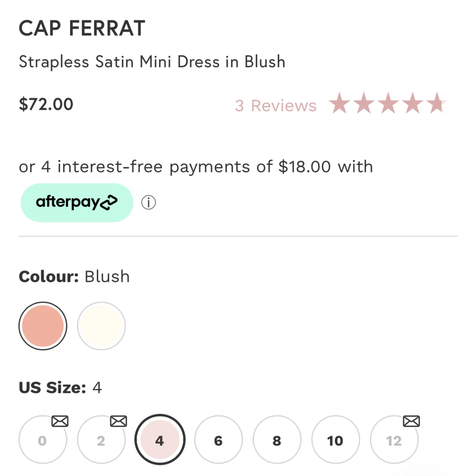
Task: Click the third rating star
Action: point(388,103)
